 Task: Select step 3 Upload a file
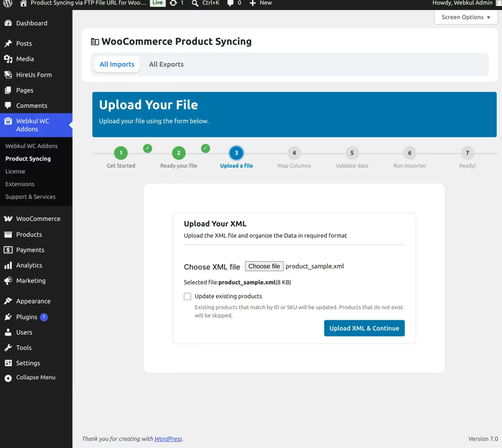[236, 153]
